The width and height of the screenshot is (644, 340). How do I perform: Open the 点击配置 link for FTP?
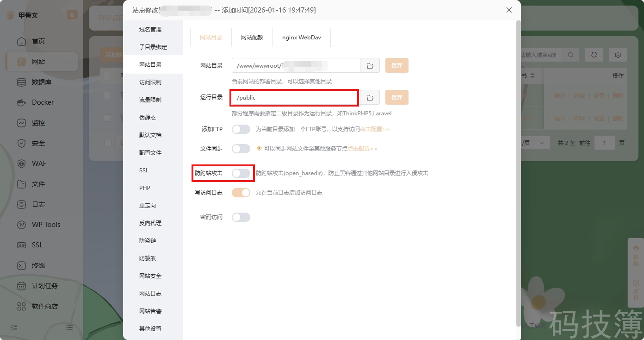(x=371, y=129)
